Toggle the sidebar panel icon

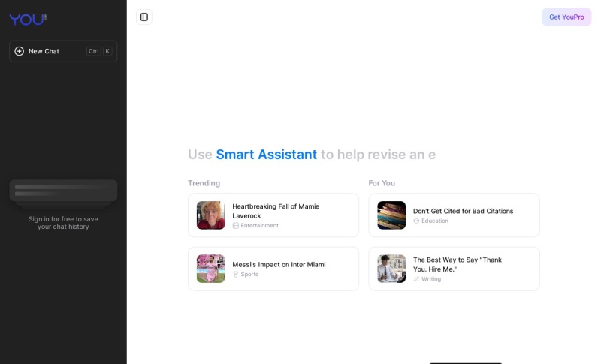click(x=144, y=17)
